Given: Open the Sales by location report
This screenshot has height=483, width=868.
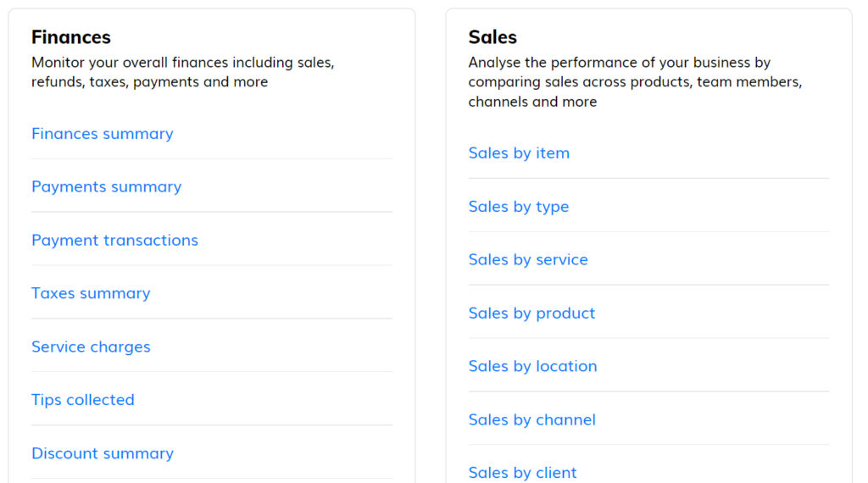Looking at the screenshot, I should (532, 367).
